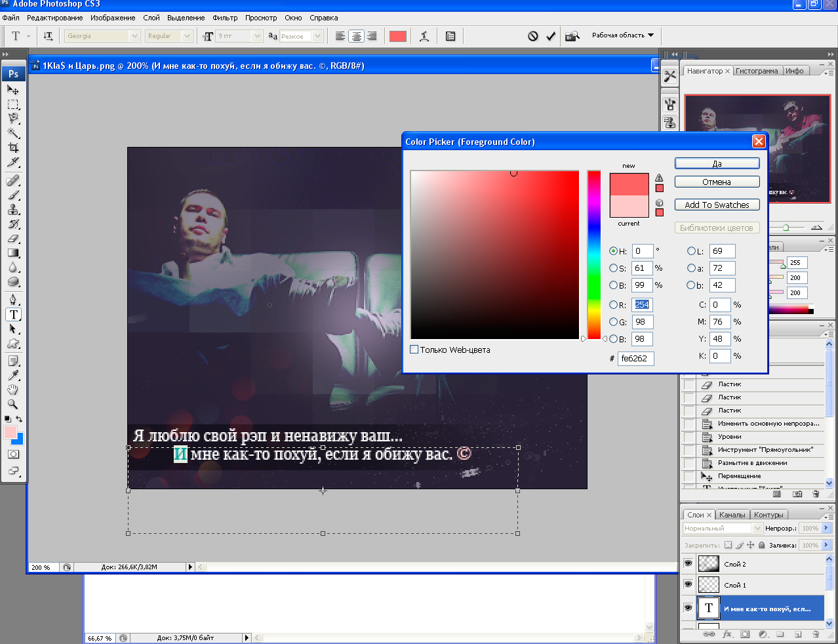This screenshot has height=644, width=838.
Task: Click the vertical hue slider bar
Action: [x=594, y=254]
